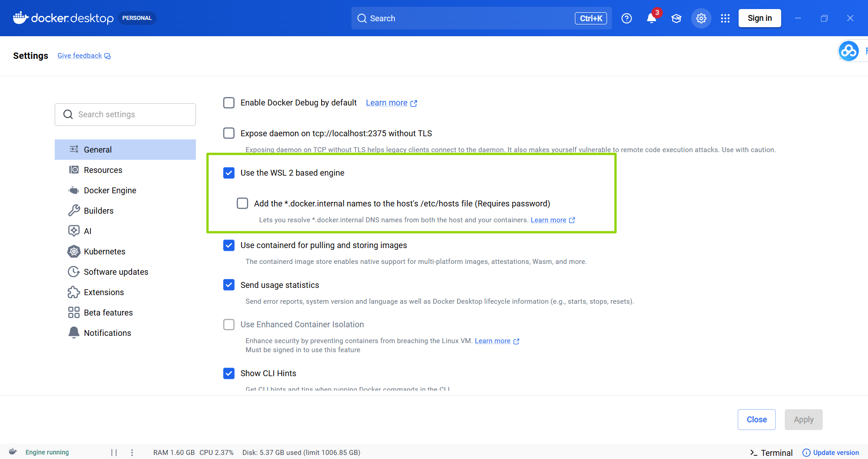The height and width of the screenshot is (459, 868).
Task: Open the engine three-dot options menu
Action: click(132, 452)
